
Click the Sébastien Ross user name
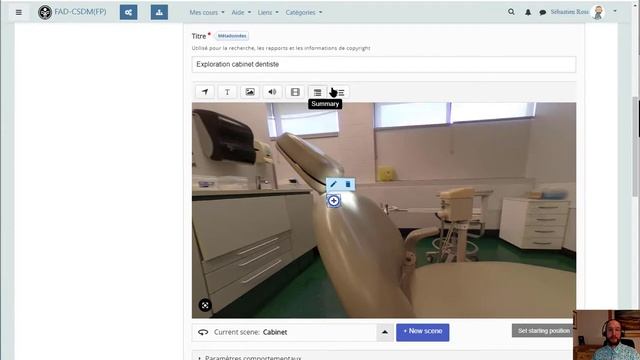point(569,12)
